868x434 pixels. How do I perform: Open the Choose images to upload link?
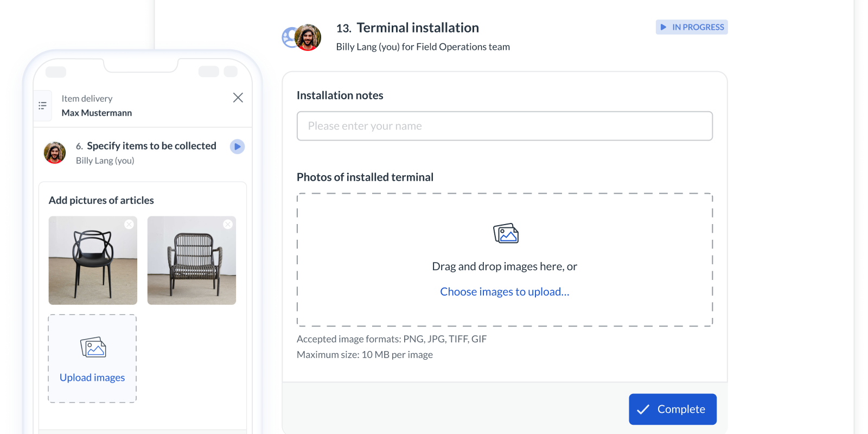tap(505, 291)
